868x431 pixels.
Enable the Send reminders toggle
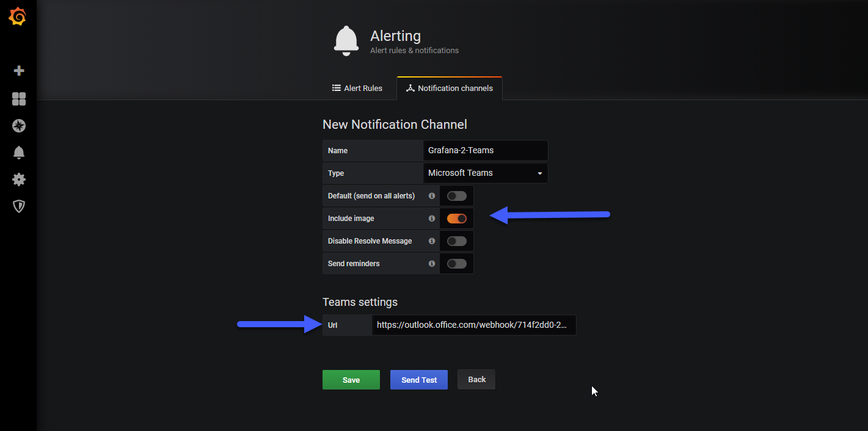point(457,264)
